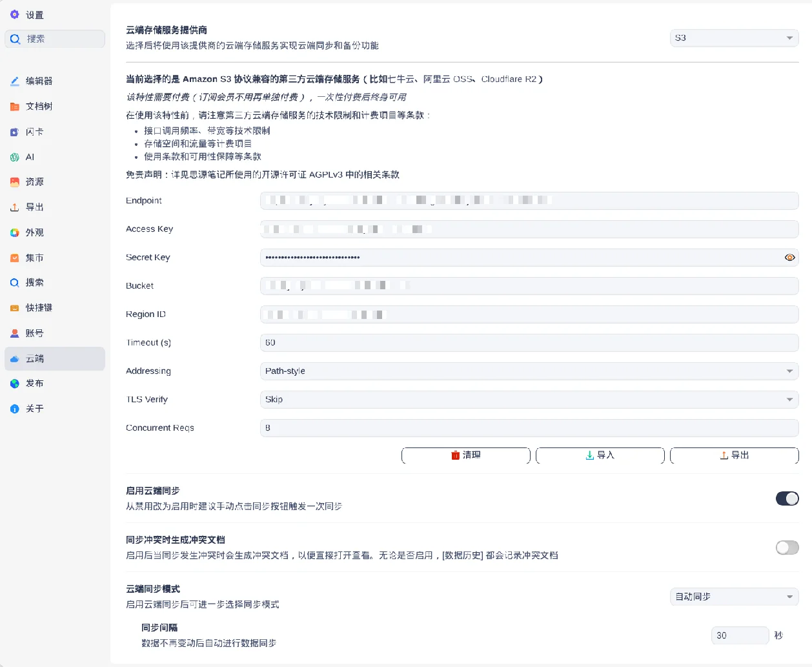This screenshot has width=812, height=667.
Task: Open the TLS Verify dropdown showing Skip
Action: point(529,399)
